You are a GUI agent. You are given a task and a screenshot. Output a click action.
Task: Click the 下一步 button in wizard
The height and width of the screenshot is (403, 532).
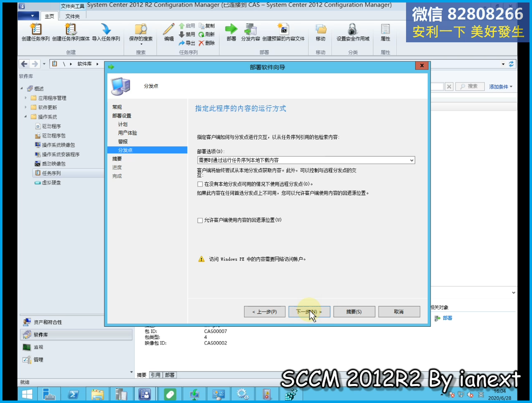309,312
